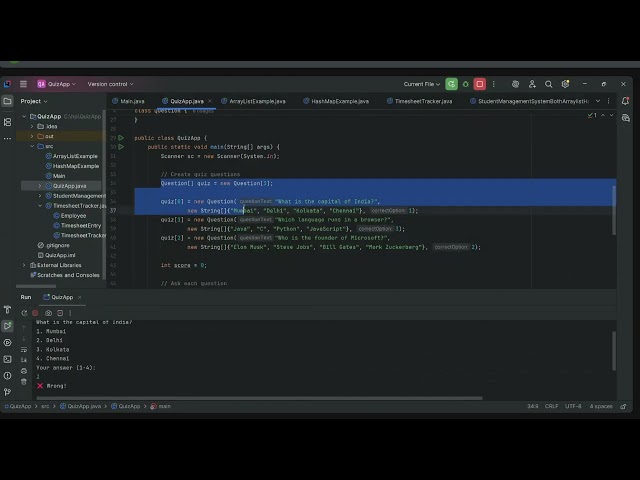Image resolution: width=640 pixels, height=480 pixels.
Task: Jump to previous highlighted problem arrow
Action: pos(603,116)
